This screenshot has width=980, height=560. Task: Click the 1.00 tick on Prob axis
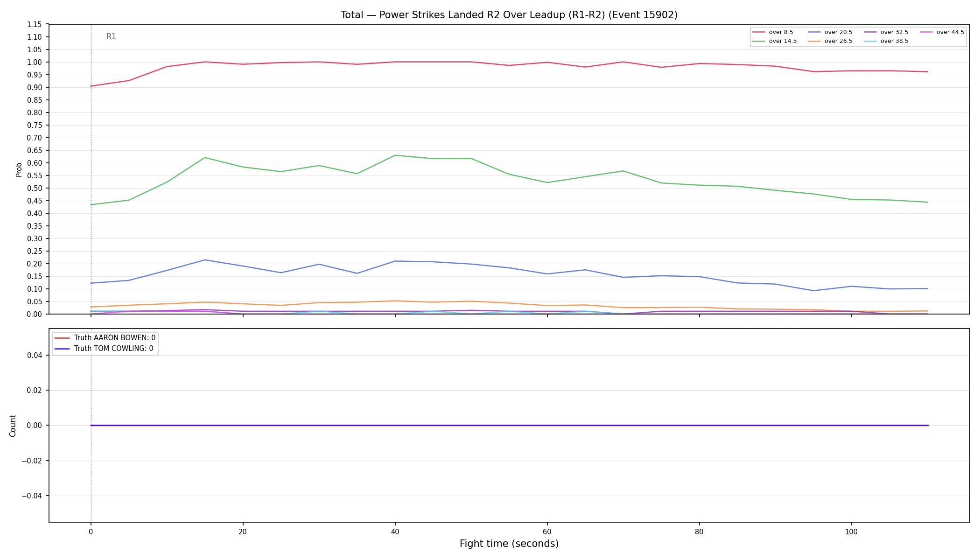pos(35,62)
